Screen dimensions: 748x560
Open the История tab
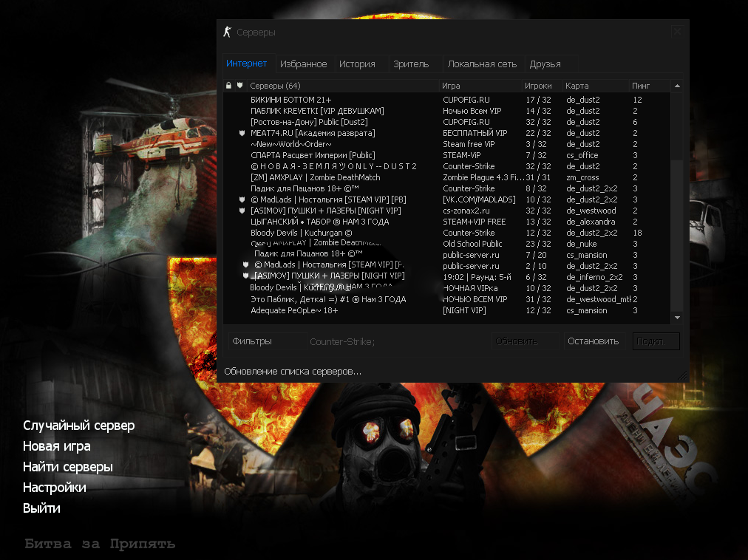tap(357, 64)
